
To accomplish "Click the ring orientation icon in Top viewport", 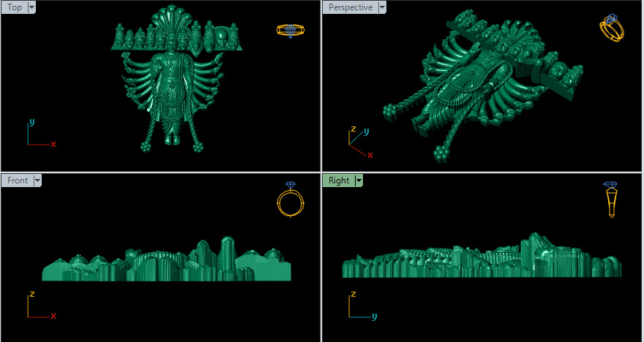I will point(291,31).
